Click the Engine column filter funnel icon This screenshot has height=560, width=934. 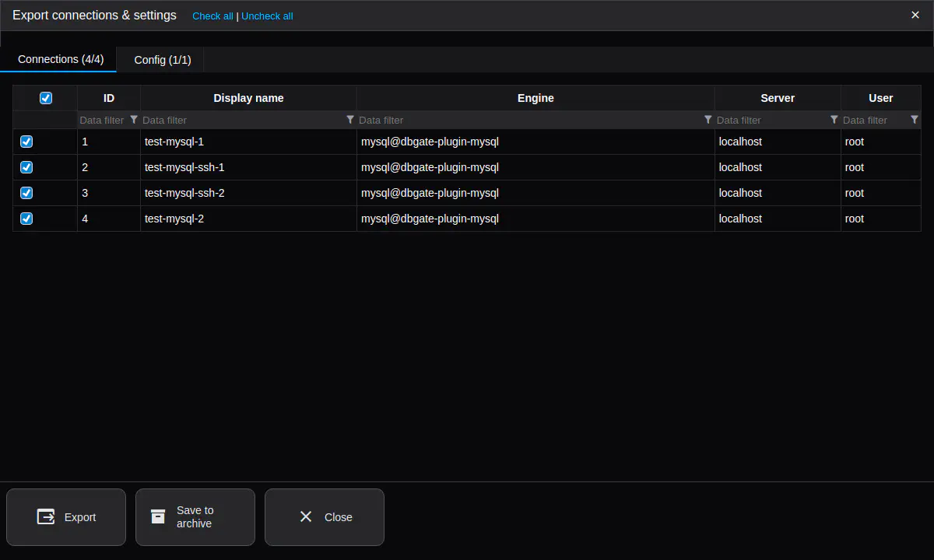point(708,120)
